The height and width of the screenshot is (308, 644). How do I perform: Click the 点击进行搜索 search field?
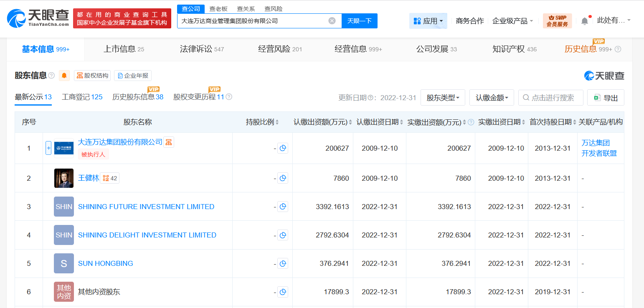tap(550, 97)
